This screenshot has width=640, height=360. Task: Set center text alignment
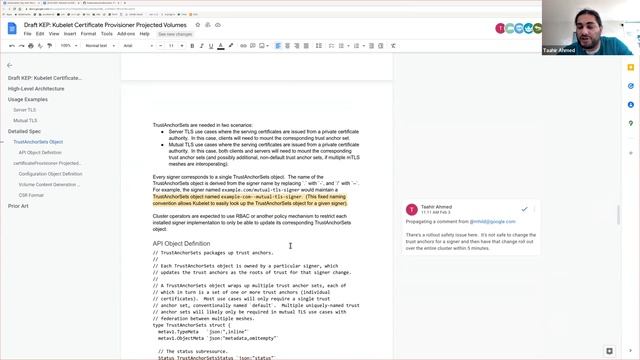pos(287,46)
